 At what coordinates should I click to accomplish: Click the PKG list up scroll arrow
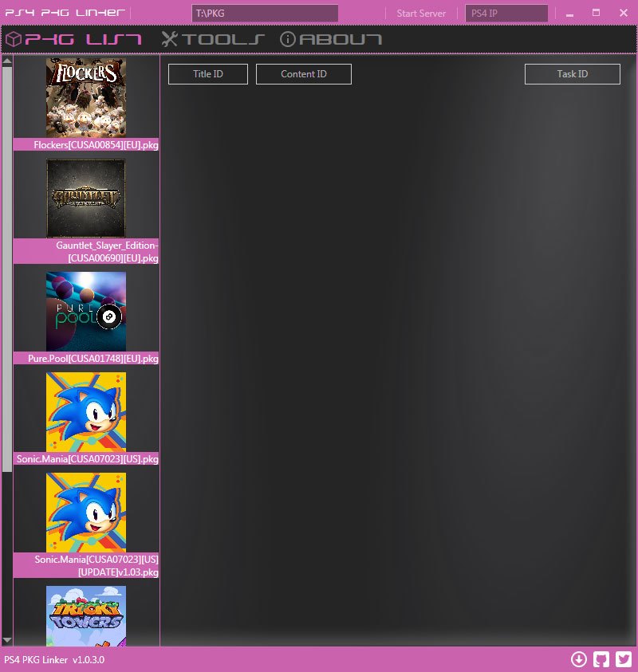pos(7,61)
